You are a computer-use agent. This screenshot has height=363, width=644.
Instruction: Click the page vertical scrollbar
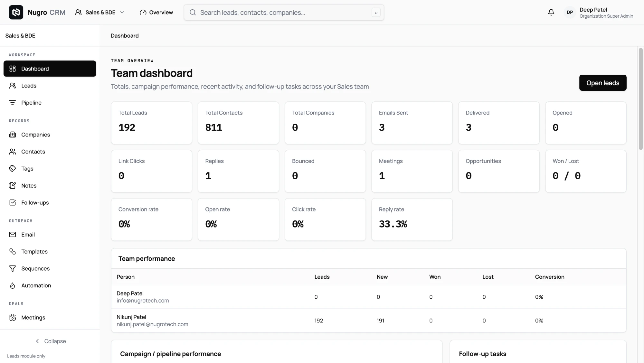click(641, 99)
